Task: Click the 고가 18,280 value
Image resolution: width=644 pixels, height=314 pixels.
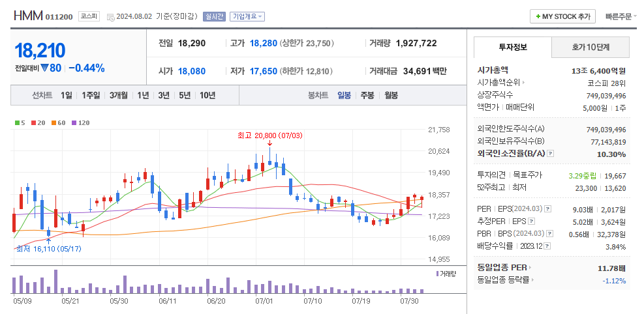Action: click(263, 43)
